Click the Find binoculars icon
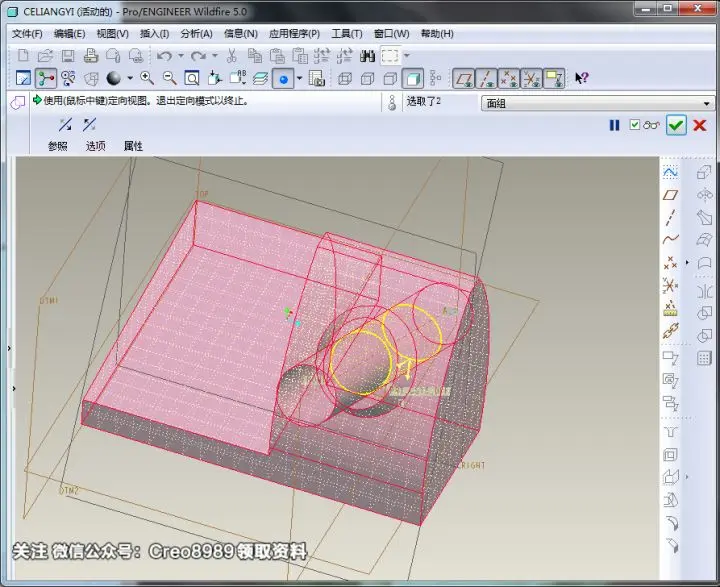This screenshot has height=587, width=720. coord(367,56)
